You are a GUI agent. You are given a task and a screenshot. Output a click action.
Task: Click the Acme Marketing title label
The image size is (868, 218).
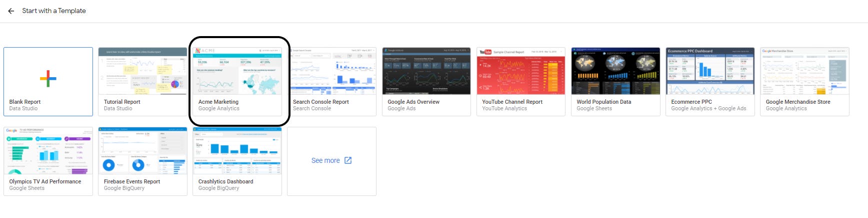pos(218,102)
